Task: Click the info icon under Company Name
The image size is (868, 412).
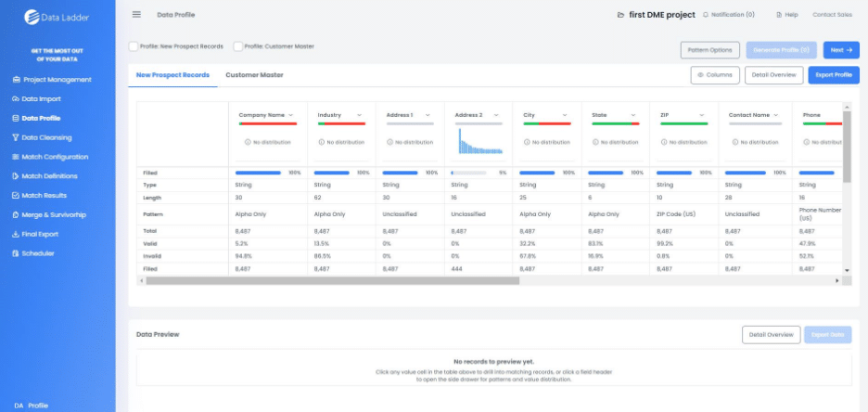Action: (248, 142)
